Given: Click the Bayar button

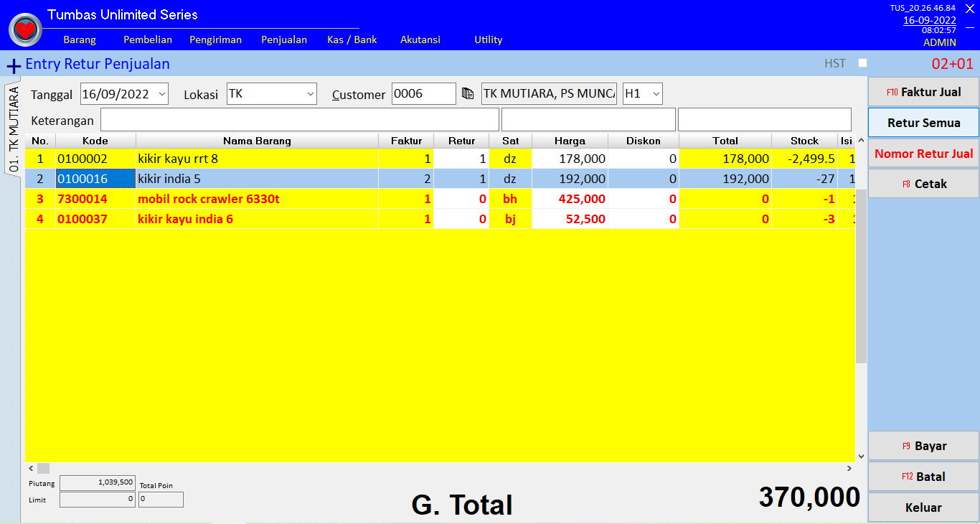Looking at the screenshot, I should tap(923, 446).
